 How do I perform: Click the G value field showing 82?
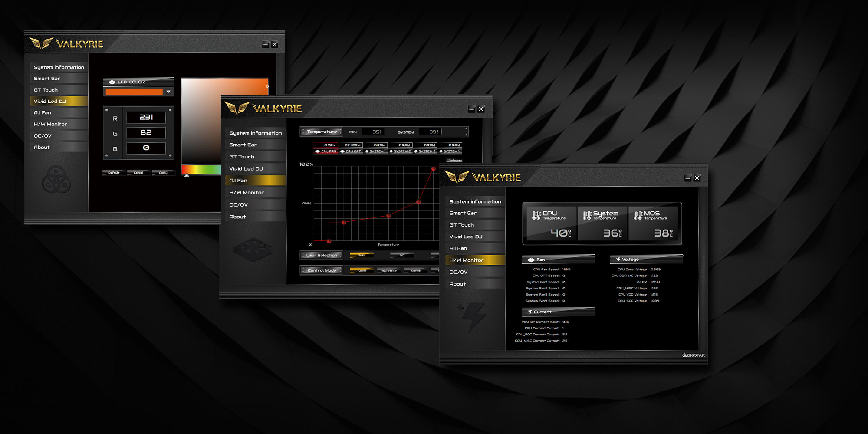pyautogui.click(x=146, y=133)
